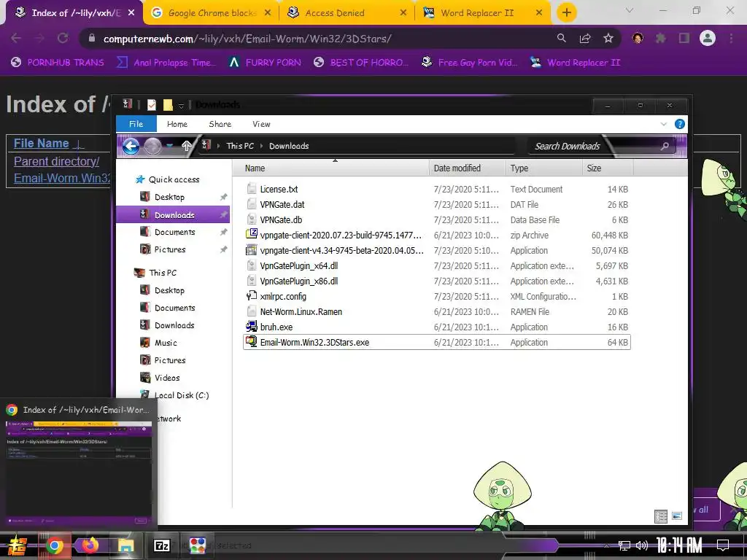Click the Start button on the taskbar
The image size is (747, 560).
tap(18, 545)
